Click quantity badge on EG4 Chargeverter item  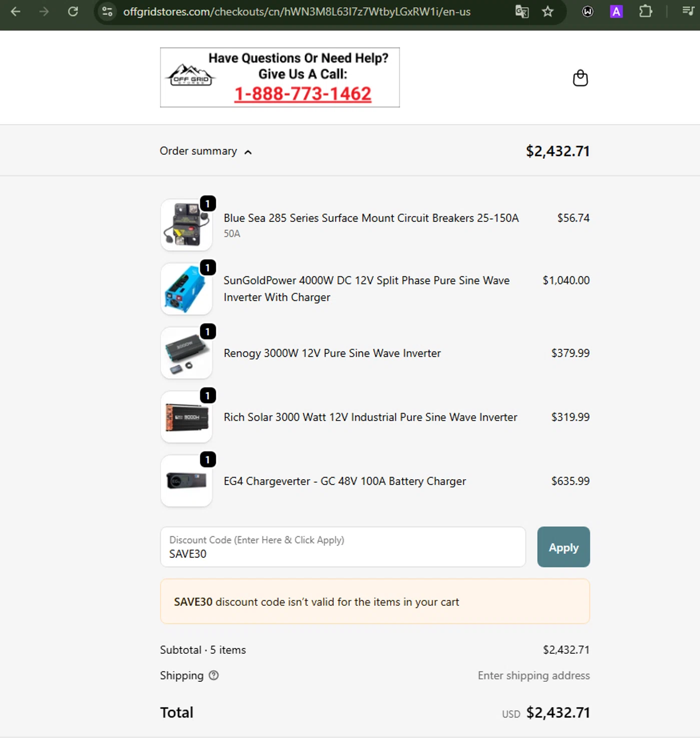(208, 460)
